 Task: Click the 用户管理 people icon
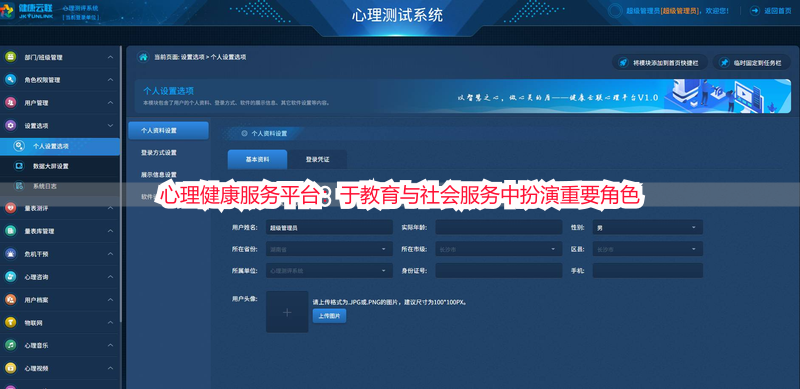point(10,103)
